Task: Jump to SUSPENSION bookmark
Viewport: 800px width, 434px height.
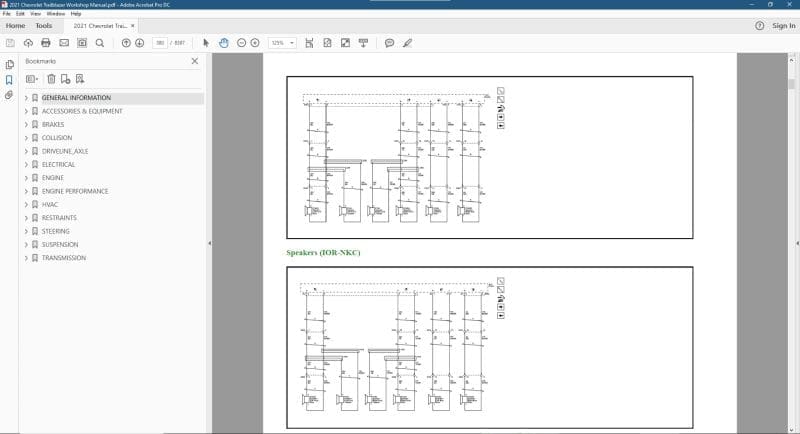Action: [60, 245]
